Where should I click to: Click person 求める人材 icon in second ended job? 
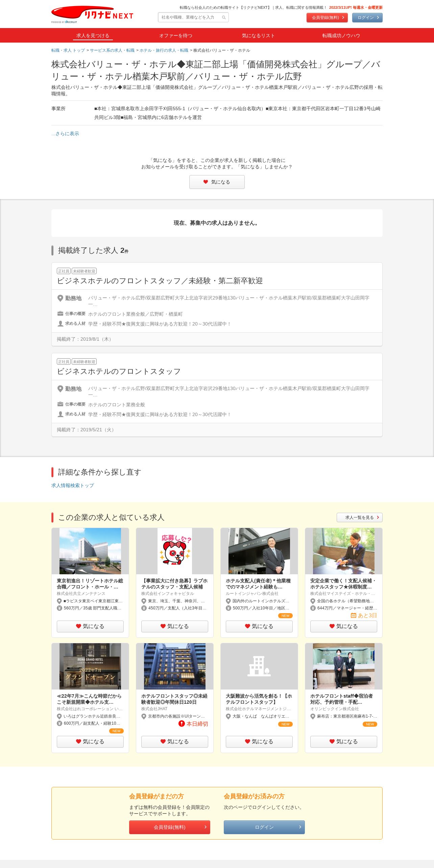(60, 414)
